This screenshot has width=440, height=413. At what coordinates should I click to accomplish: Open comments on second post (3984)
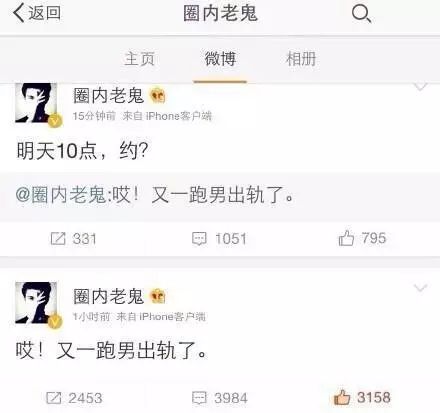(220, 398)
